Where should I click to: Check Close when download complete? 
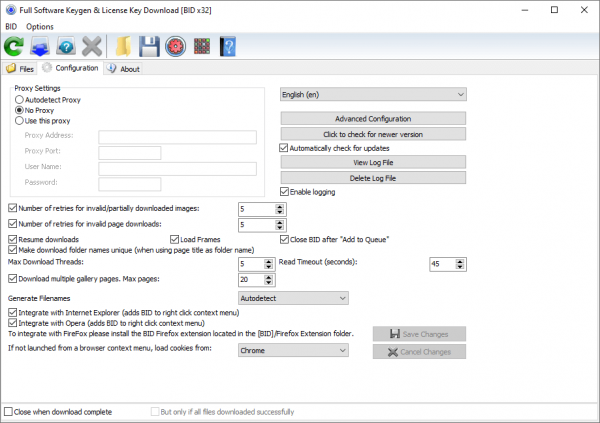point(8,412)
